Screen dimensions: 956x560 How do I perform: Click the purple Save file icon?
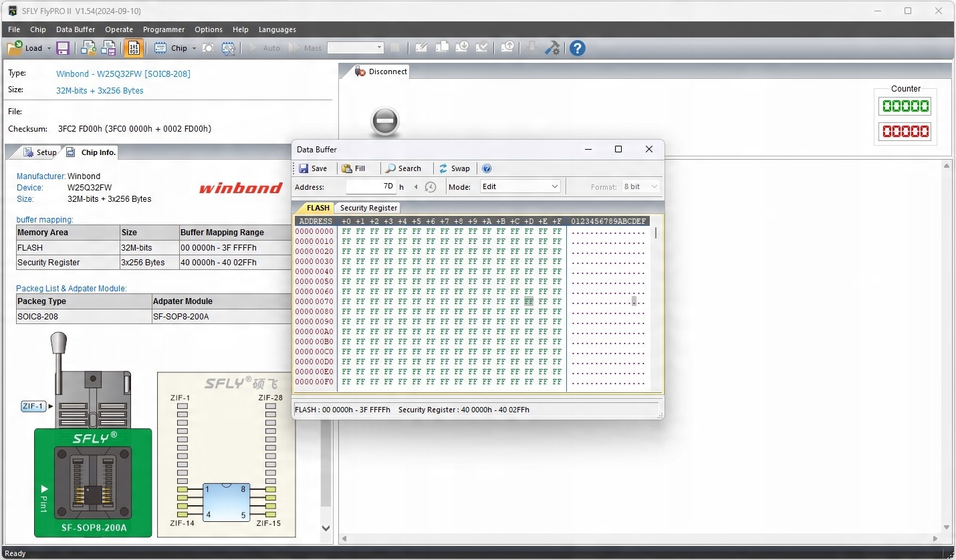63,48
